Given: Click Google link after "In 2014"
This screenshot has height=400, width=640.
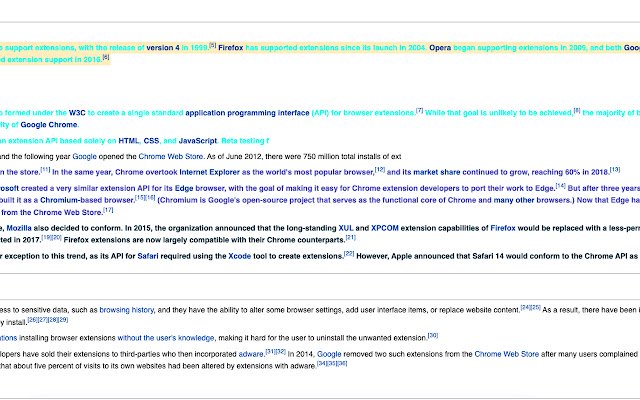Looking at the screenshot, I should (329, 354).
